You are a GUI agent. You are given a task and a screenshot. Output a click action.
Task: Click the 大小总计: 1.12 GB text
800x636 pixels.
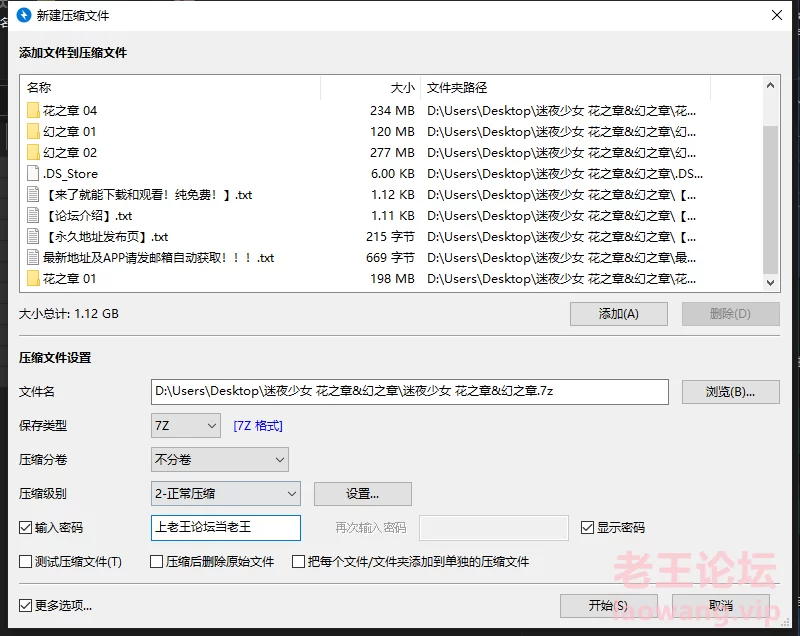pos(69,314)
